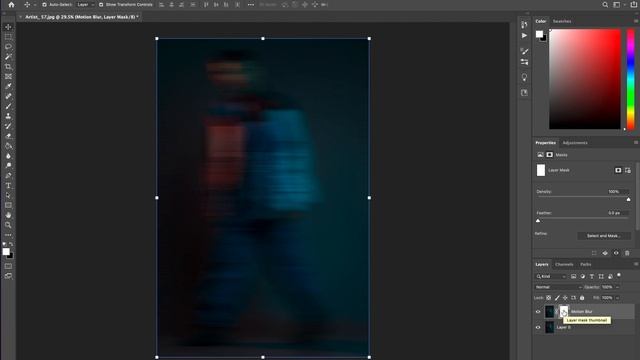Open the Opacity value dropdown arrow
The width and height of the screenshot is (640, 360).
pos(617,287)
